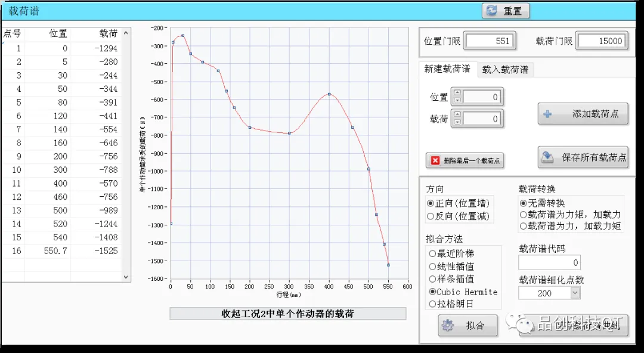
Task: Select 反向(位置减) direction option
Action: click(431, 216)
